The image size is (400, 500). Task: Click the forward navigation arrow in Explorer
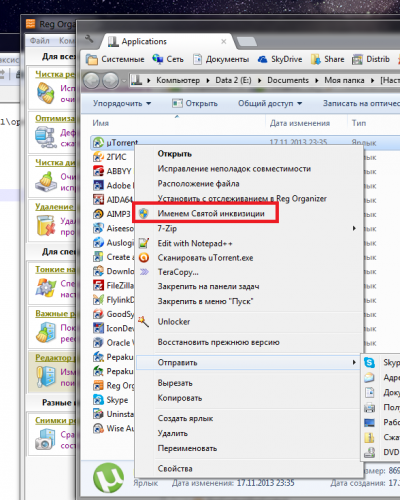(x=110, y=80)
